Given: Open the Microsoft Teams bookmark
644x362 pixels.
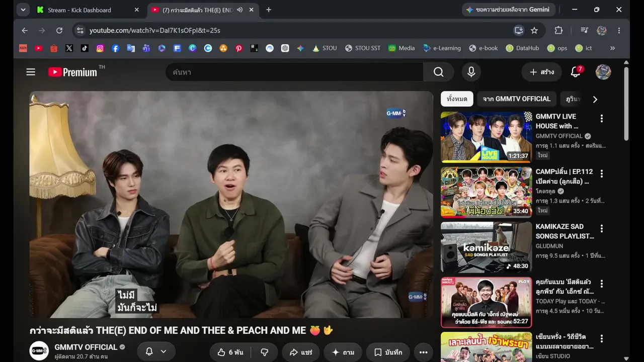Looking at the screenshot, I should pyautogui.click(x=146, y=48).
